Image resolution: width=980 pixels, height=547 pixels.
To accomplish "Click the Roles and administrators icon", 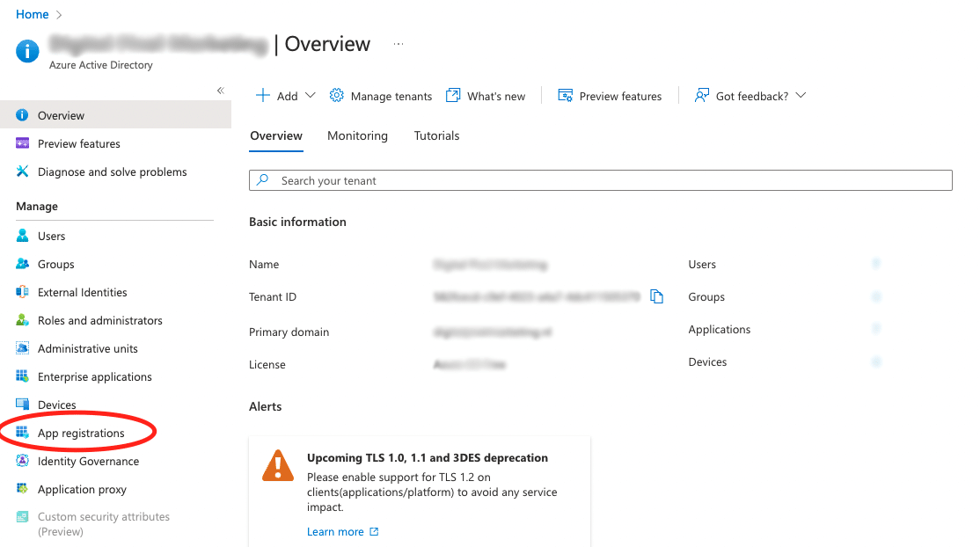I will tap(22, 320).
